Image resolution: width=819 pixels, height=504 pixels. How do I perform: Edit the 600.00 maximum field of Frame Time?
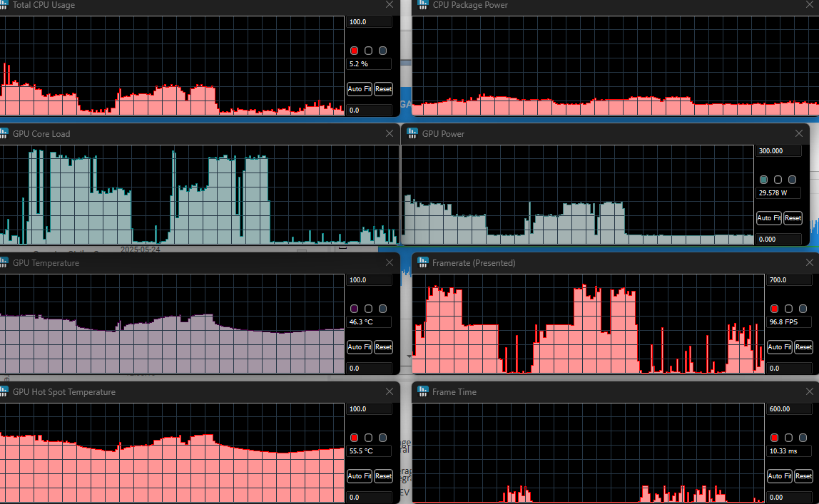point(790,409)
